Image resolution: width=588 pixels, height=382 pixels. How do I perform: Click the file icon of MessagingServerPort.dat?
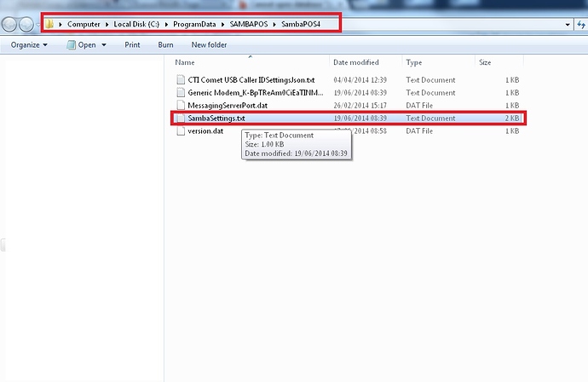(x=181, y=105)
